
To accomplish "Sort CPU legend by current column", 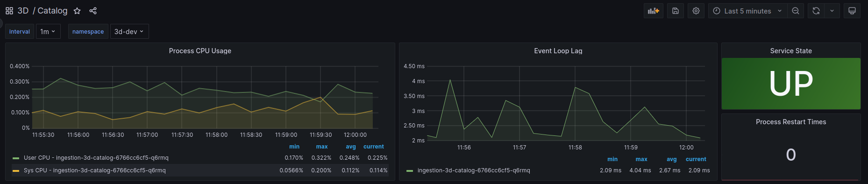I will point(374,147).
